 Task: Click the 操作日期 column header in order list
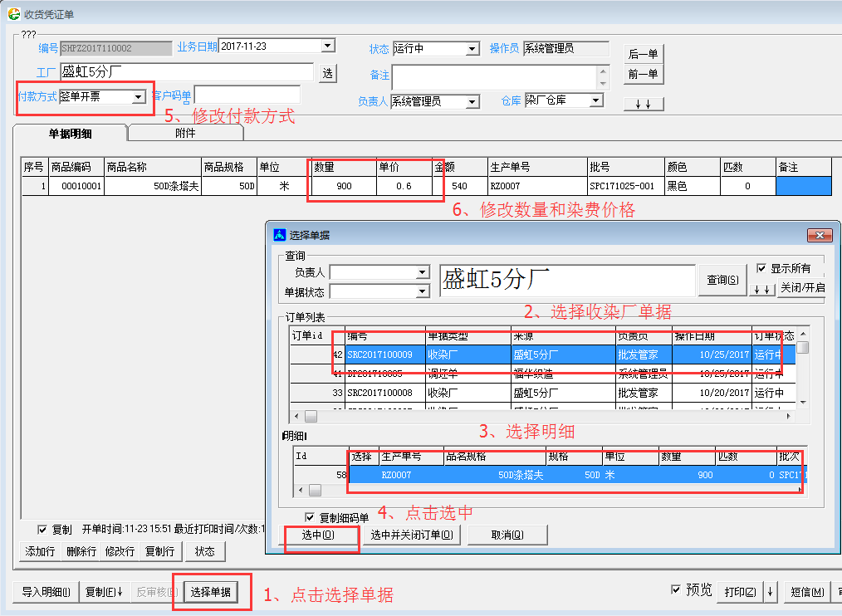pos(712,336)
